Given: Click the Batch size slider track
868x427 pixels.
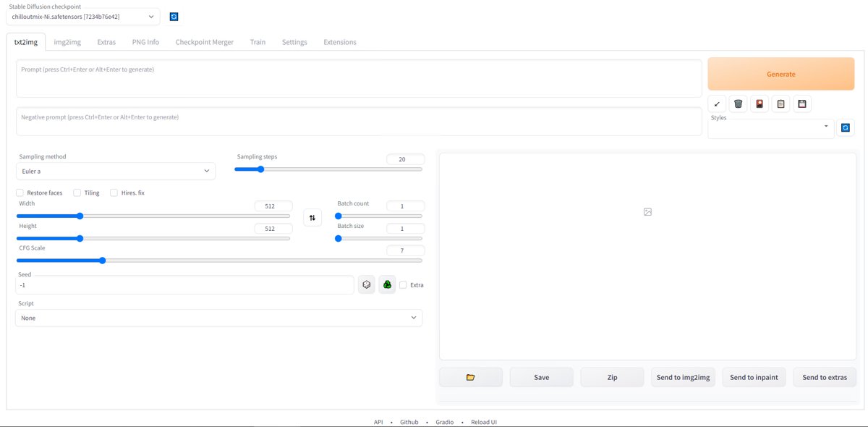Looking at the screenshot, I should tap(378, 238).
